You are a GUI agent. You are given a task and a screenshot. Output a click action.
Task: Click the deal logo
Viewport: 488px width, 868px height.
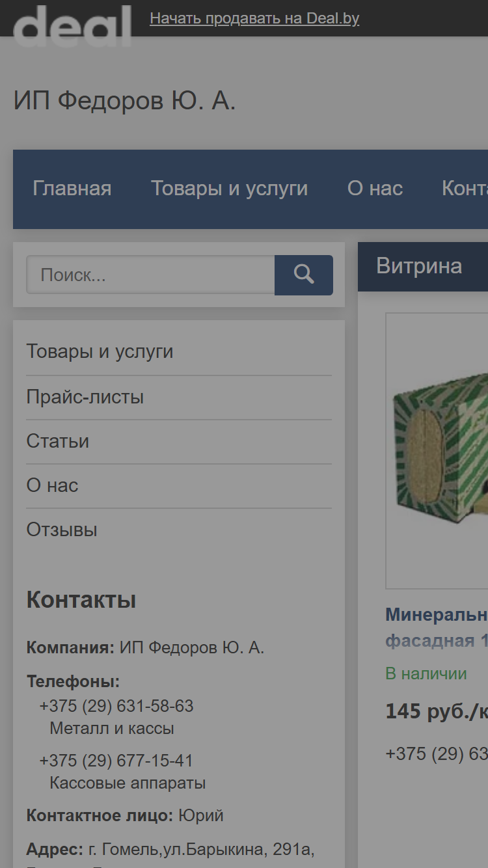(x=72, y=26)
